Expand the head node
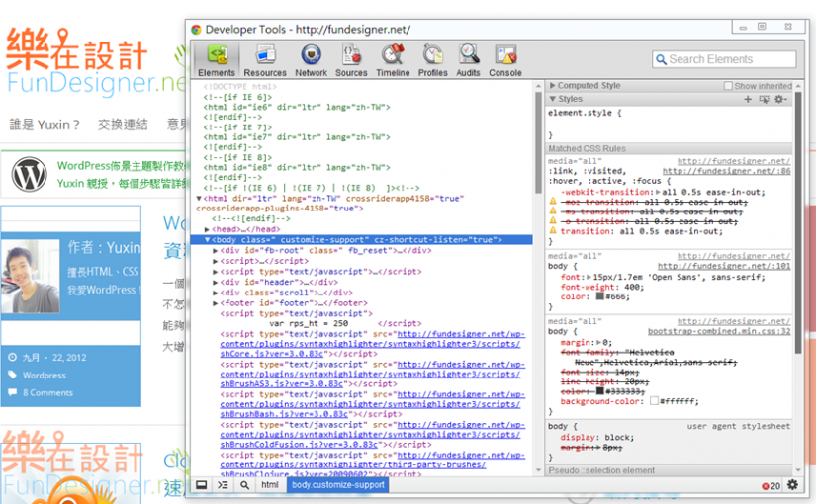This screenshot has height=504, width=816. click(207, 229)
